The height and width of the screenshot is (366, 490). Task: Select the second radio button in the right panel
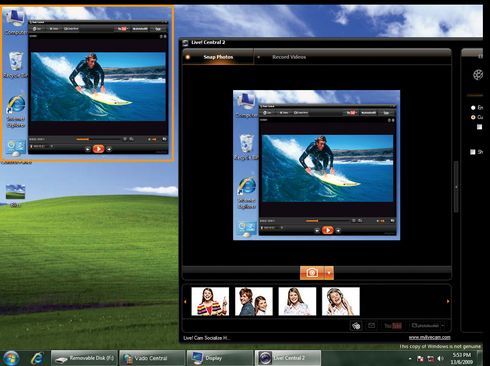tap(473, 117)
